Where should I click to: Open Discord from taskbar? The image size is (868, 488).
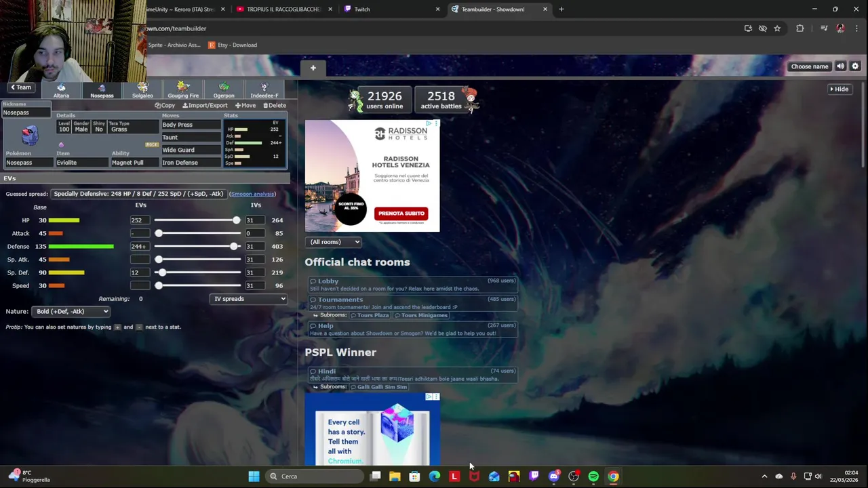553,476
